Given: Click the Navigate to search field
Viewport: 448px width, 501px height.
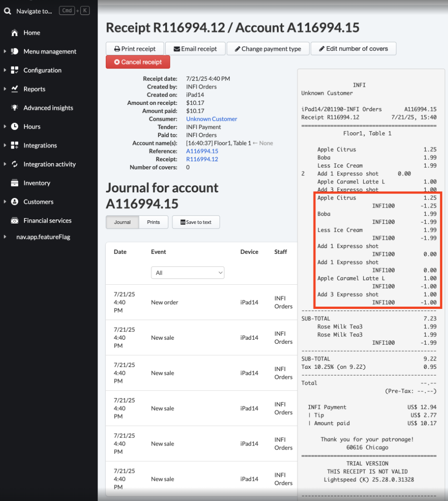Looking at the screenshot, I should pos(34,11).
